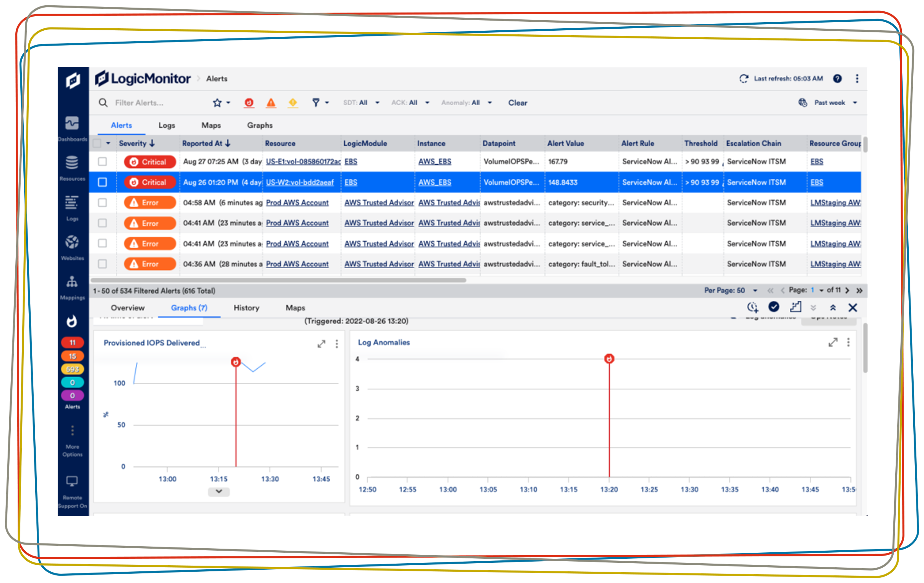Screen dimensions: 924x583
Task: Click the Provisioned IOPS alert trigger marker
Action: coord(236,362)
